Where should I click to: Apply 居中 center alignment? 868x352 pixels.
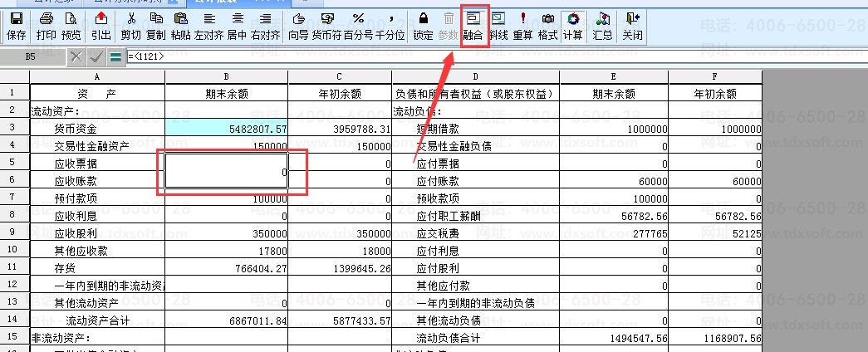pos(237,27)
